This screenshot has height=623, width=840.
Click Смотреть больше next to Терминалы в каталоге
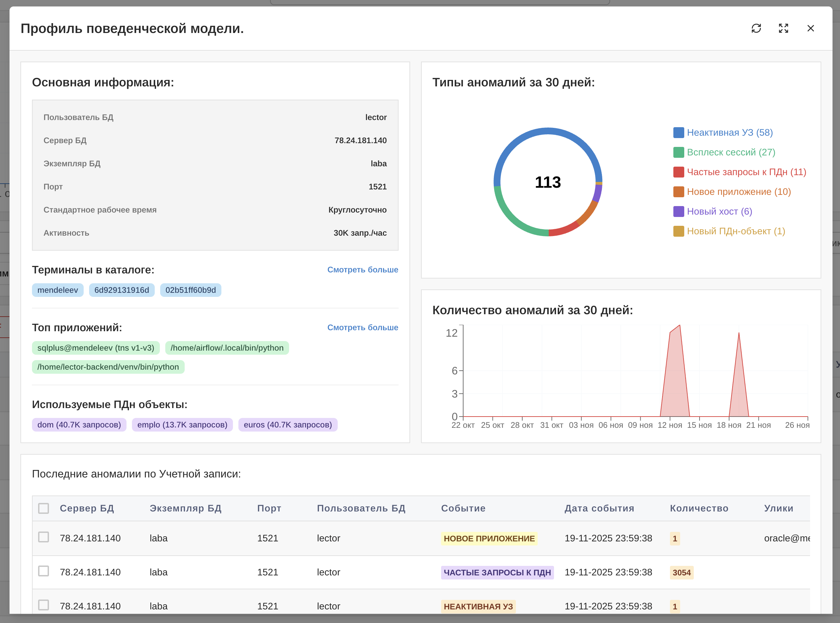(x=363, y=270)
